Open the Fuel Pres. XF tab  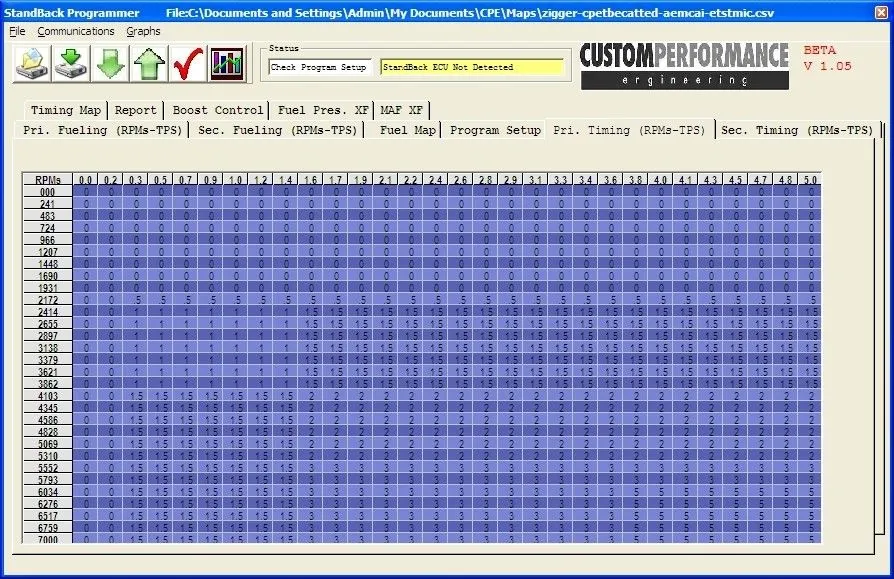tap(322, 110)
